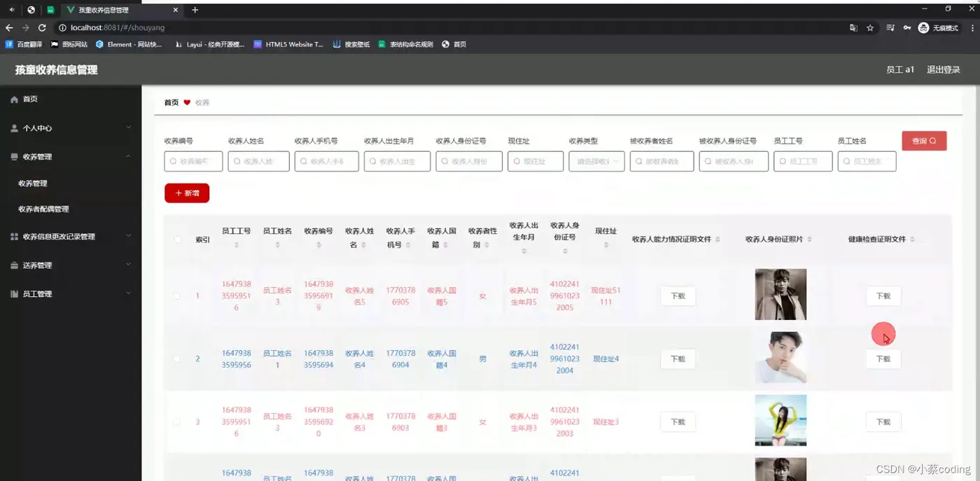Download 能力情况证明文件 for row 1

pos(678,296)
